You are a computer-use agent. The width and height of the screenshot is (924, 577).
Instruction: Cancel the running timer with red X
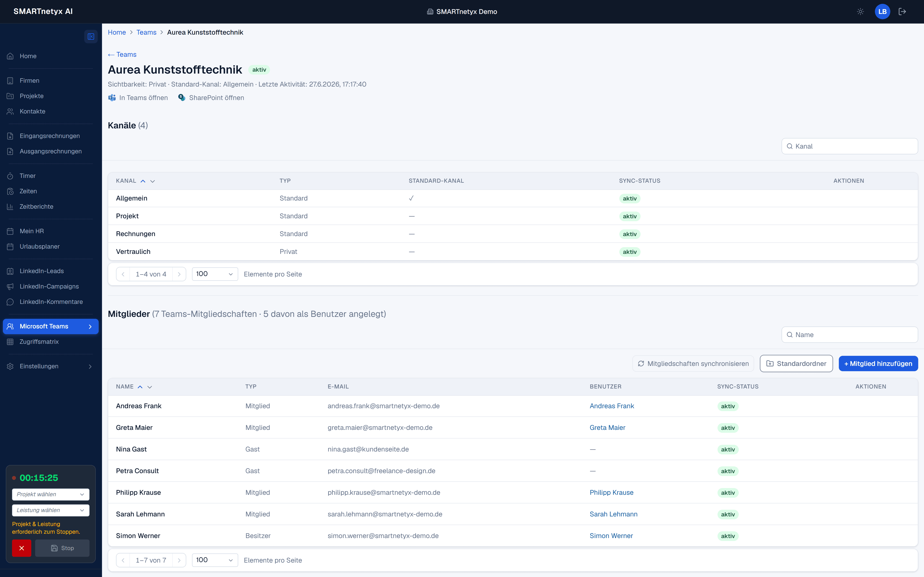click(21, 548)
